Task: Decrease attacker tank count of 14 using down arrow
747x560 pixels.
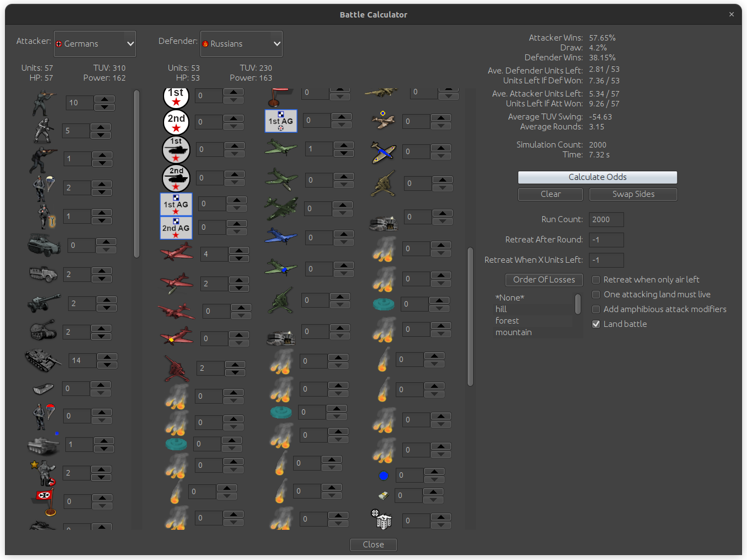Action: (x=107, y=364)
